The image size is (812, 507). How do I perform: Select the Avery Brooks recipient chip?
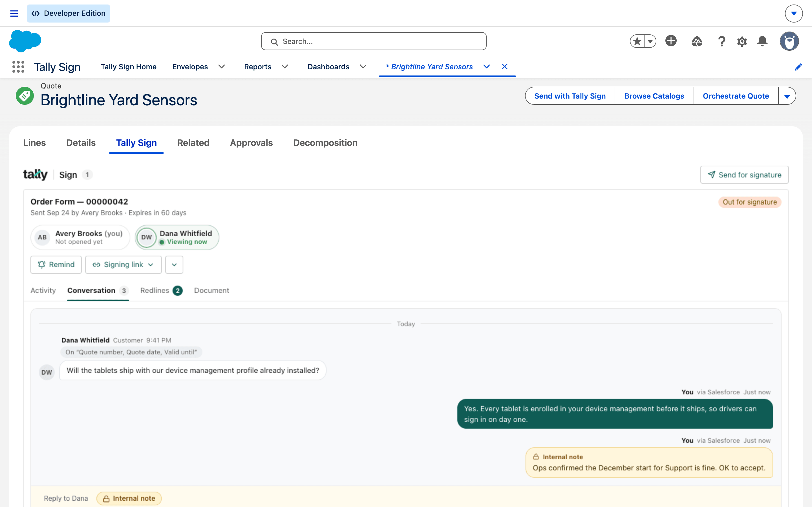(x=80, y=237)
